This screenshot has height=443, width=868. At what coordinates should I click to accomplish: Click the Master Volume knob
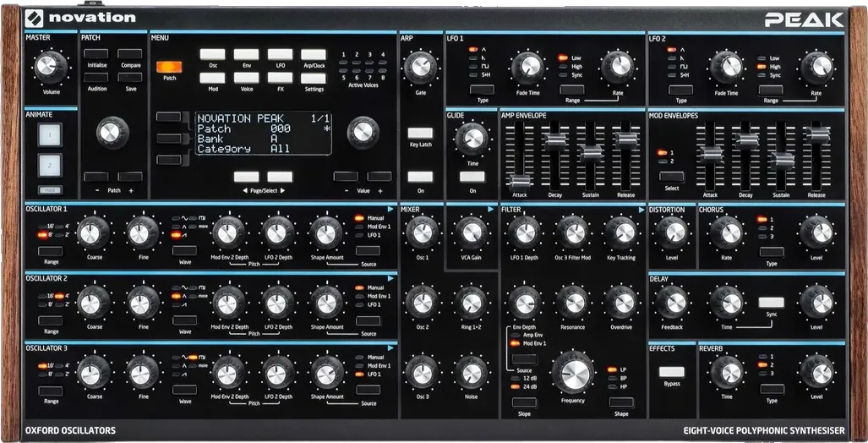pos(51,65)
